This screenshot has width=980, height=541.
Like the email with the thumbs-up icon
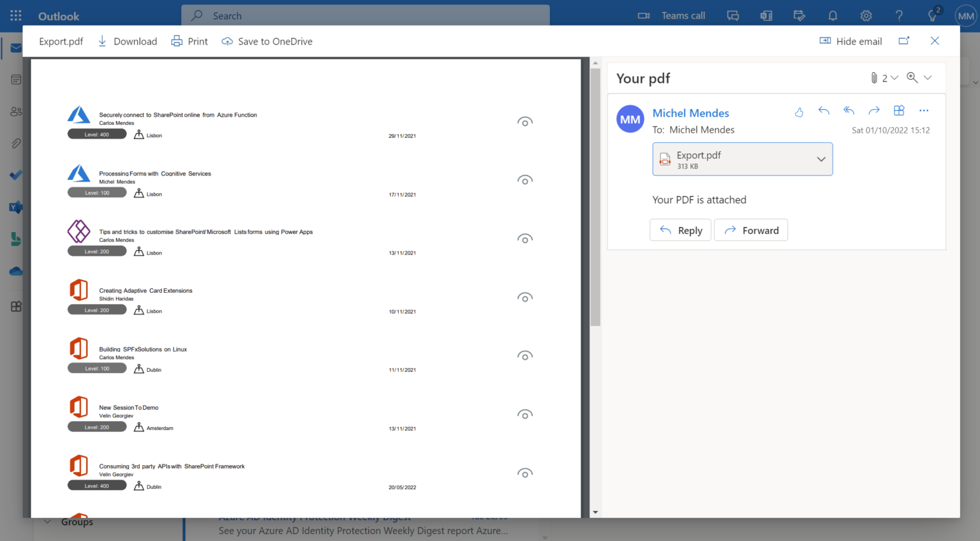tap(799, 111)
